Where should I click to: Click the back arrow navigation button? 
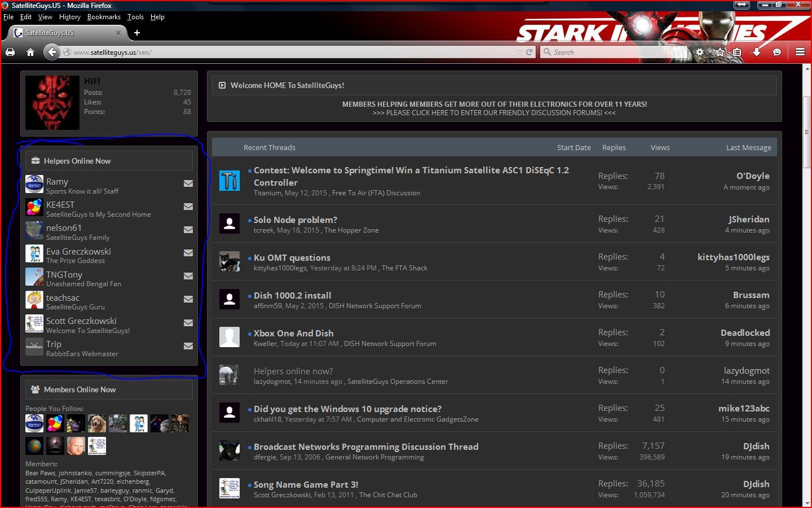[52, 52]
